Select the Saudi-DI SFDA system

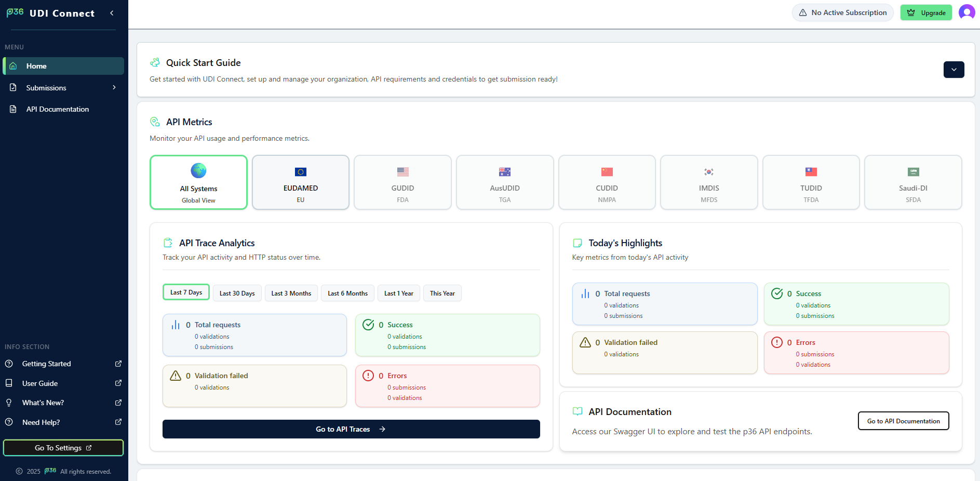(x=913, y=182)
